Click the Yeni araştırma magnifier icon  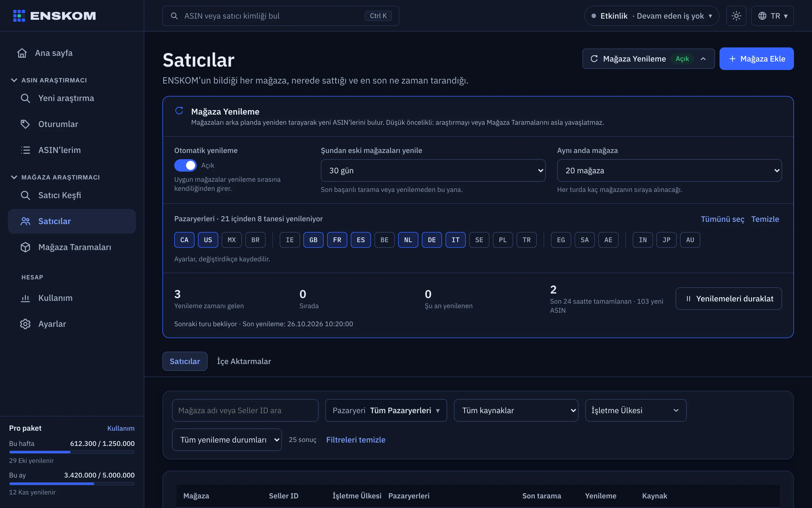[25, 98]
